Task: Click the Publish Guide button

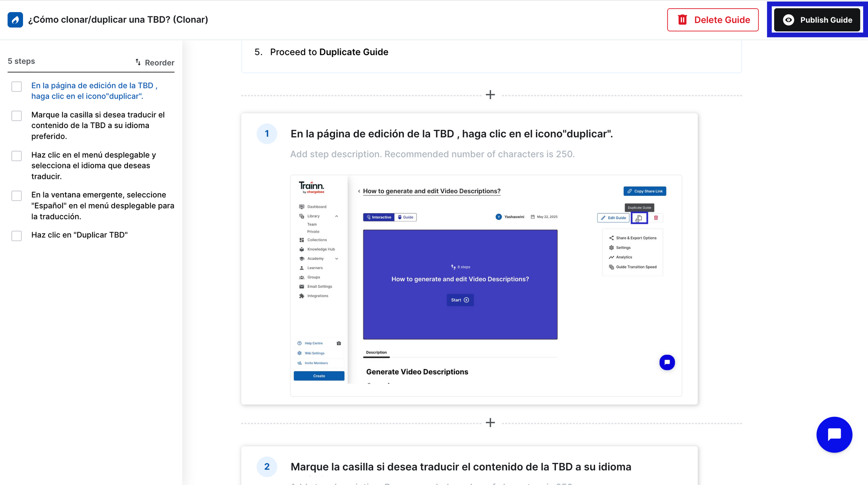Action: click(x=817, y=20)
